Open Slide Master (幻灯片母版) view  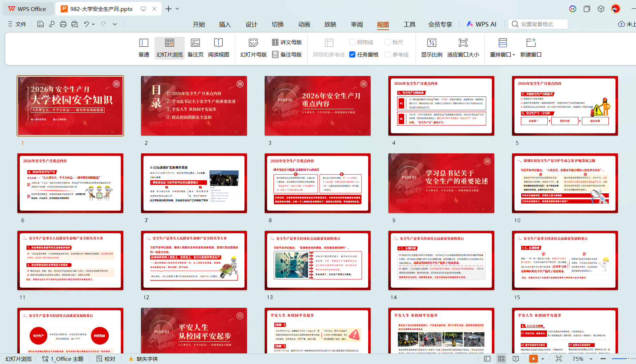point(253,48)
